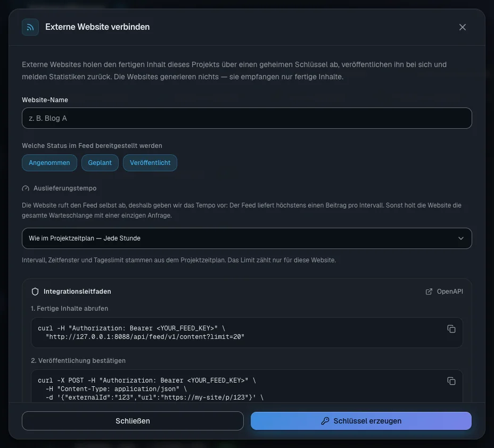Click the '1. Fertige Inhalte abrufen' step label

[x=69, y=309]
